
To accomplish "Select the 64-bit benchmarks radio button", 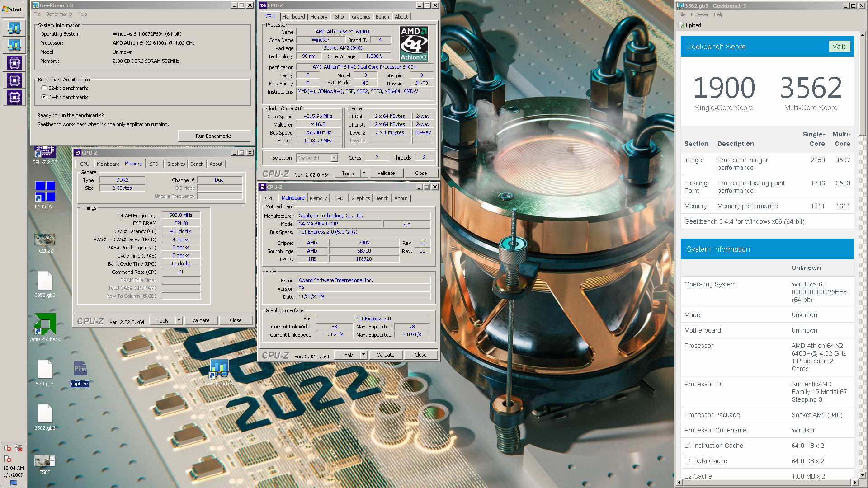I will pos(44,97).
